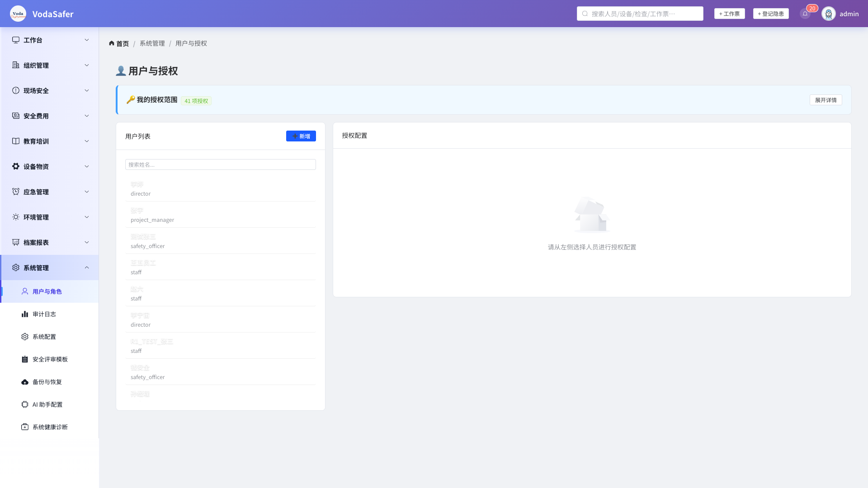Viewport: 868px width, 488px height.
Task: Click the 组织管理 building icon
Action: click(16, 65)
